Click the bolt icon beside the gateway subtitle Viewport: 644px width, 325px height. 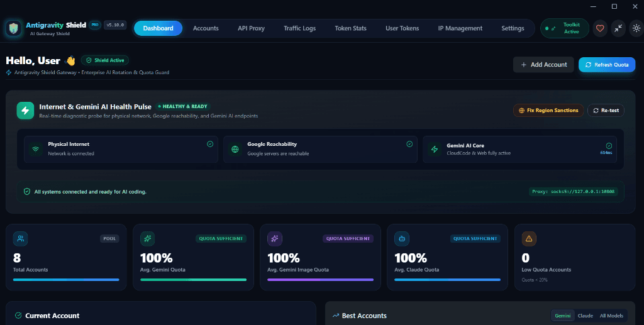(9, 73)
